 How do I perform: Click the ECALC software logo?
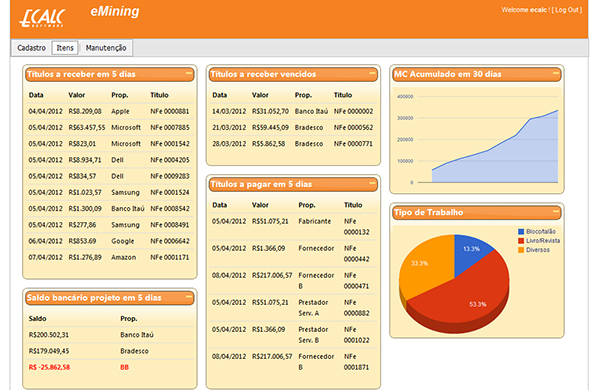tap(42, 18)
